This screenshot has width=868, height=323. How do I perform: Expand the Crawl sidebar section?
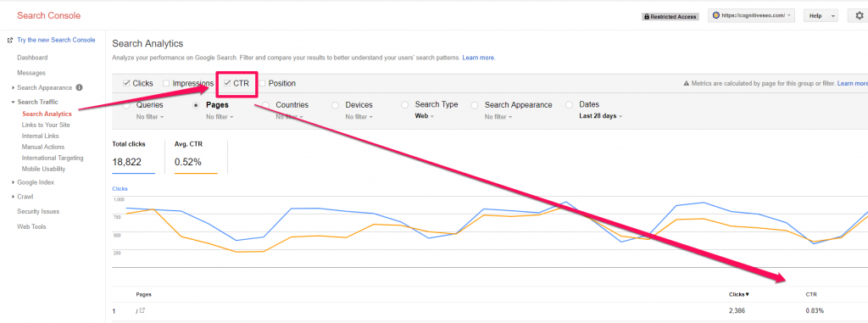coord(14,197)
